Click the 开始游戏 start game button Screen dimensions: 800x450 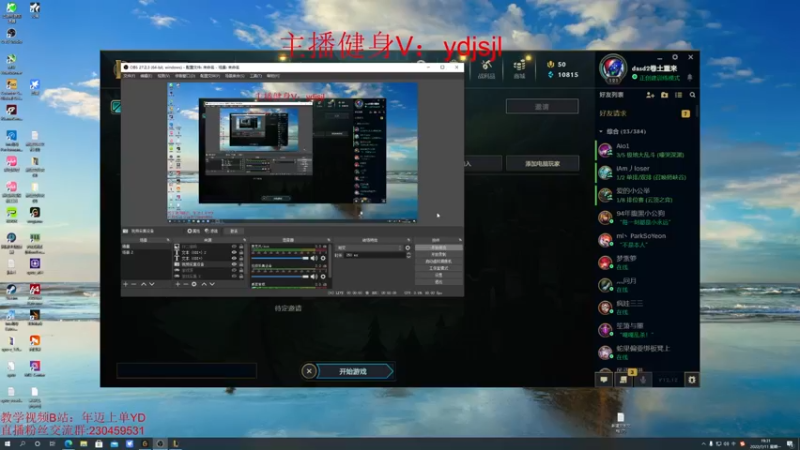(355, 371)
